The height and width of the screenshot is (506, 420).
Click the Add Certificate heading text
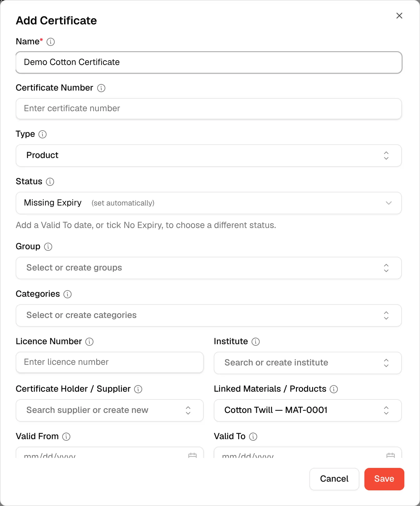57,21
